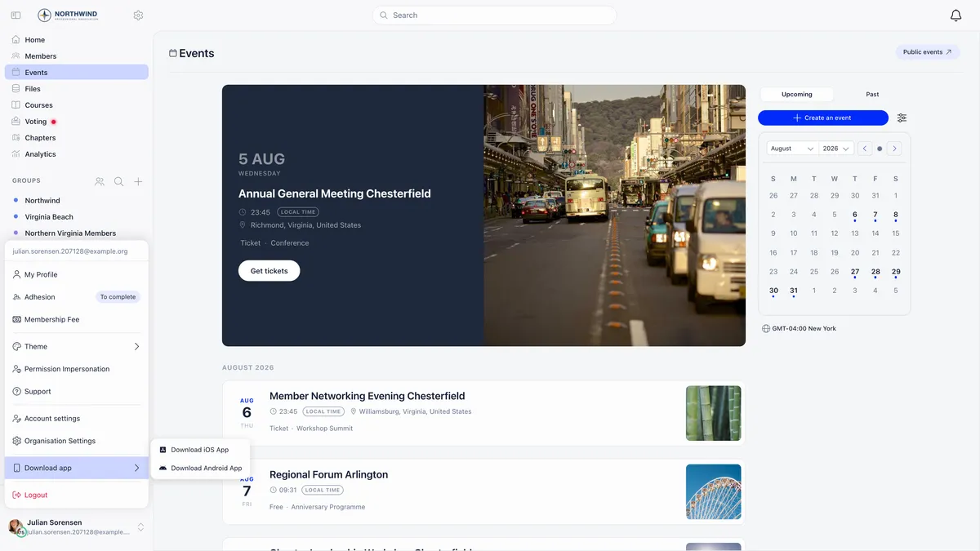Open Events in the sidebar
The image size is (980, 551).
(x=77, y=72)
